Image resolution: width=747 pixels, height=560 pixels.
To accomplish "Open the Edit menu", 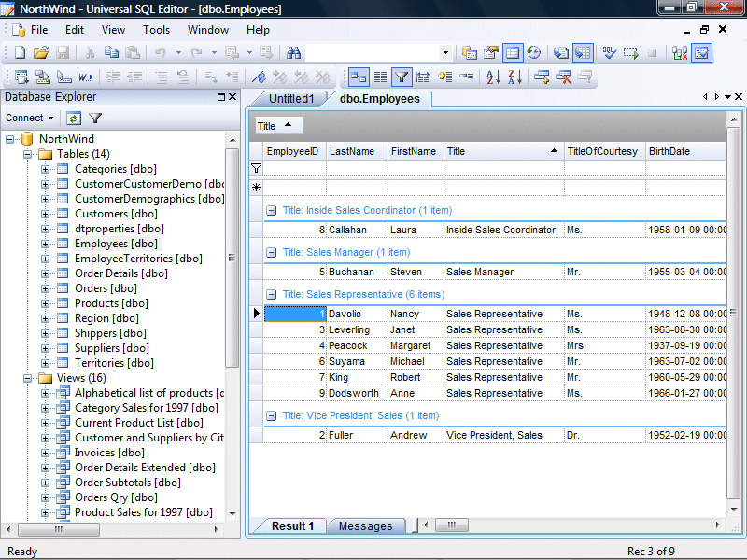I will tap(75, 30).
